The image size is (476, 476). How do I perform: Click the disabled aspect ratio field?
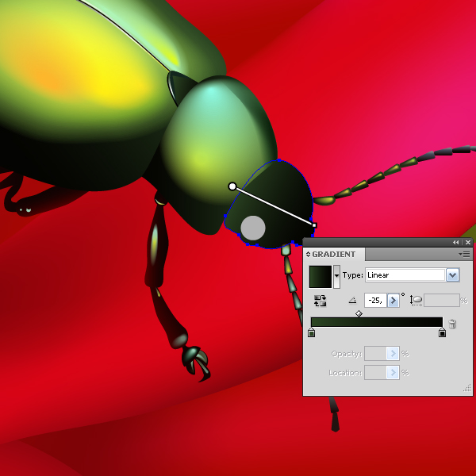tap(442, 300)
